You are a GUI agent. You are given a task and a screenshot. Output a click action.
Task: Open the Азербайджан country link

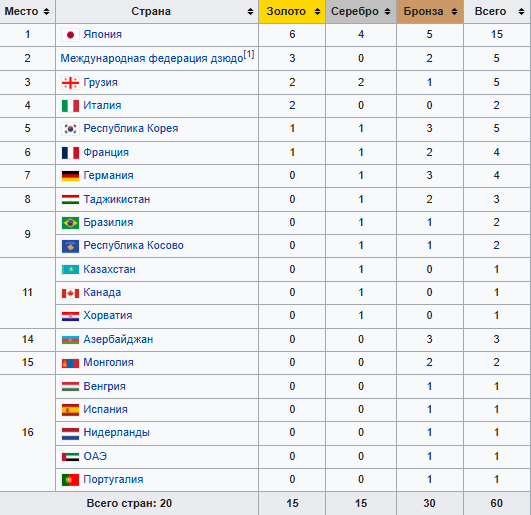(118, 339)
